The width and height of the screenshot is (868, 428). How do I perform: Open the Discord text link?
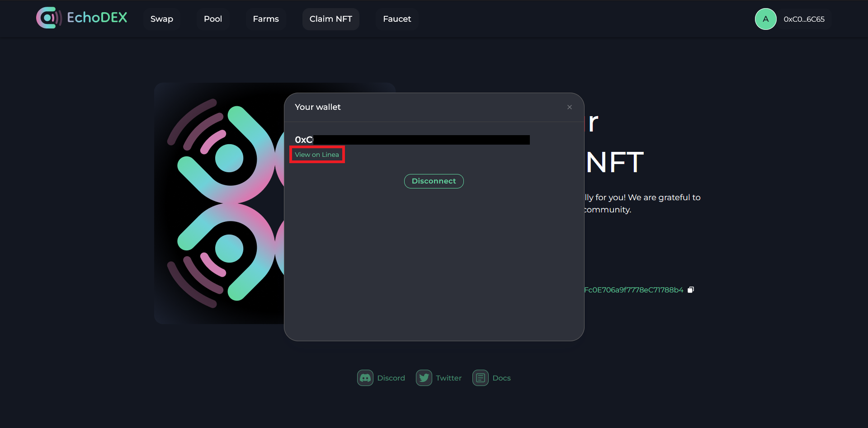pyautogui.click(x=391, y=378)
